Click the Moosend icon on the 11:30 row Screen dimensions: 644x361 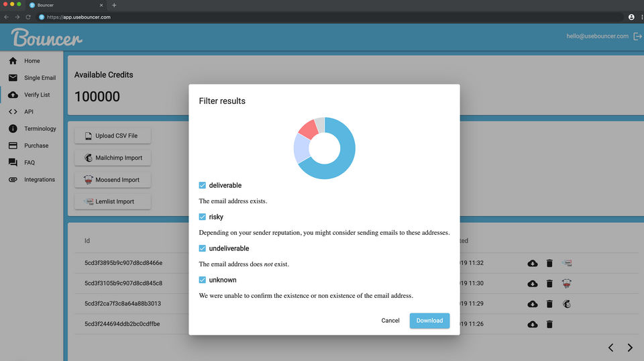pos(567,283)
